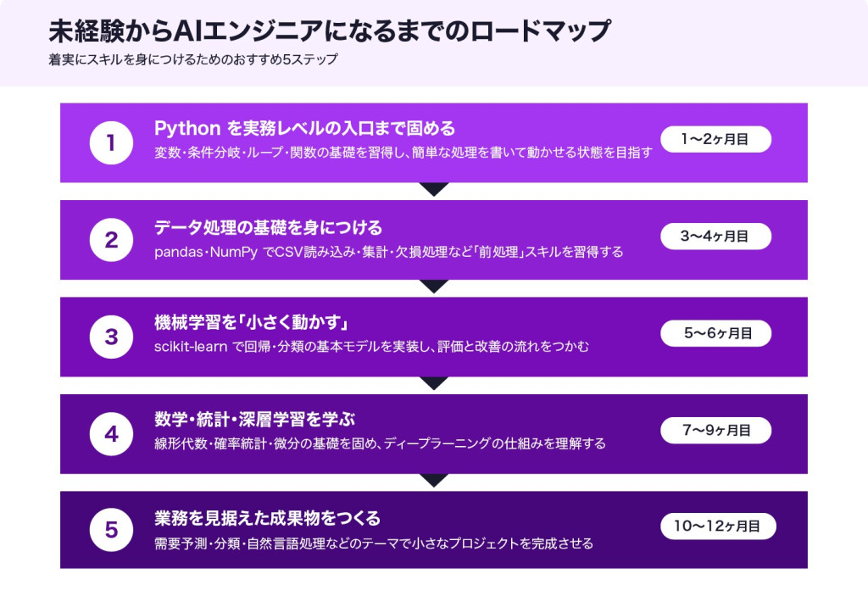868x613 pixels.
Task: Select the step 4 number circle
Action: click(111, 434)
